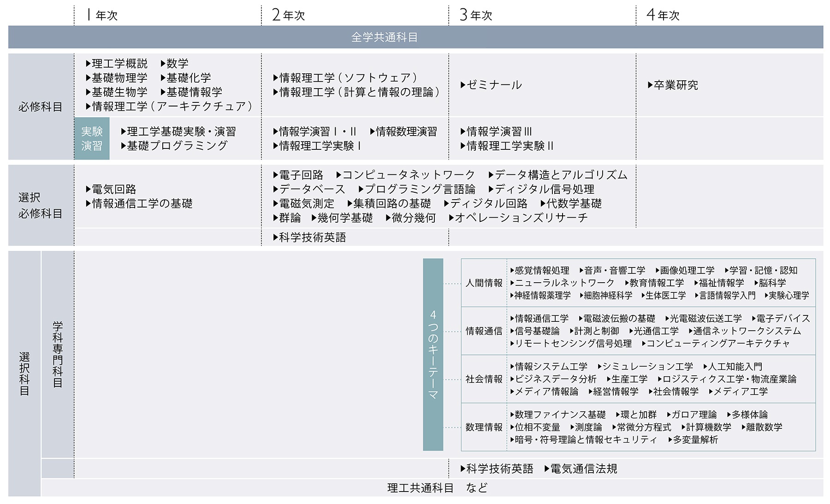Click the 基礎生物学 course entry
Screen dimensions: 830x504
coord(117,92)
